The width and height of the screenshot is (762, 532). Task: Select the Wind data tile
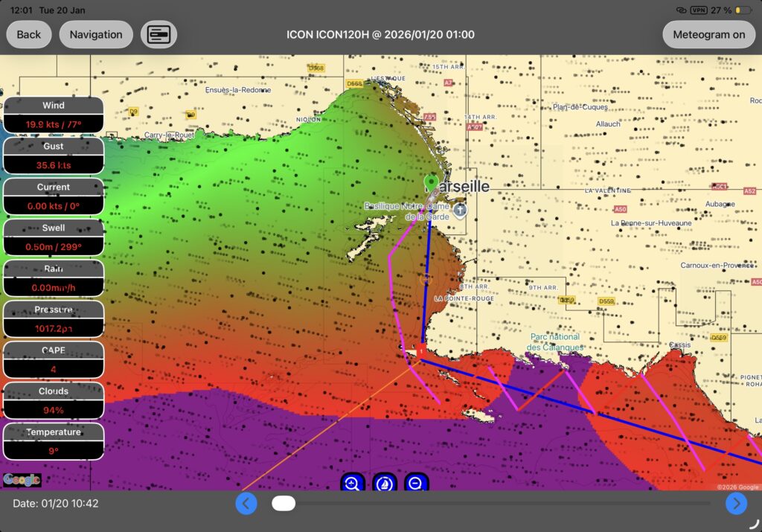pyautogui.click(x=54, y=115)
